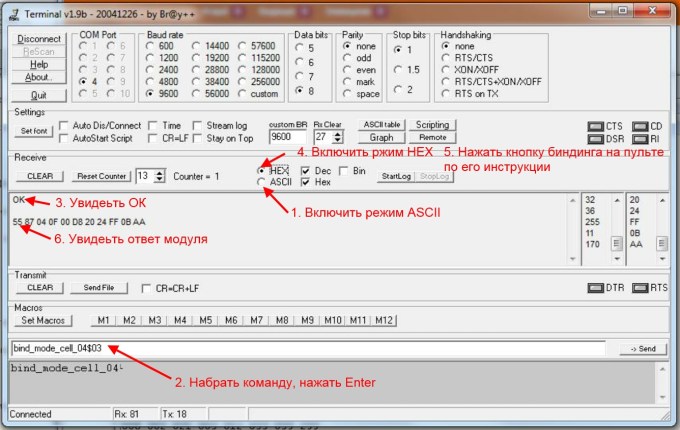Adjust the Rx Clear value spinner
The height and width of the screenshot is (430, 680).
[x=326, y=137]
